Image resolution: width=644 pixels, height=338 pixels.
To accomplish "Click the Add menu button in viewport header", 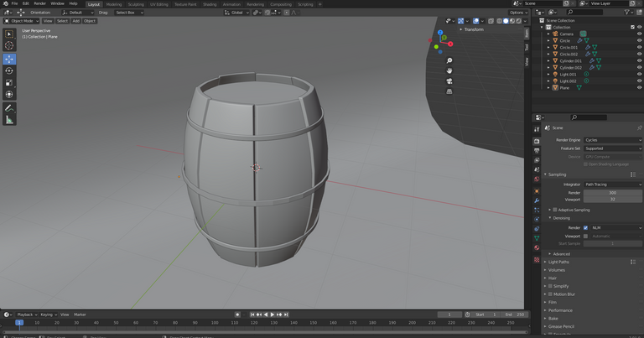I will point(75,21).
